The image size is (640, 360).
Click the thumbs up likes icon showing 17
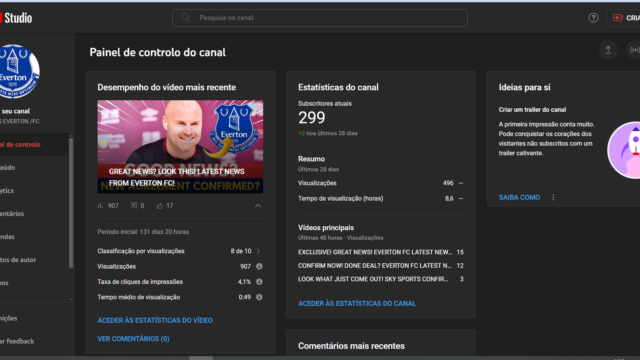160,206
